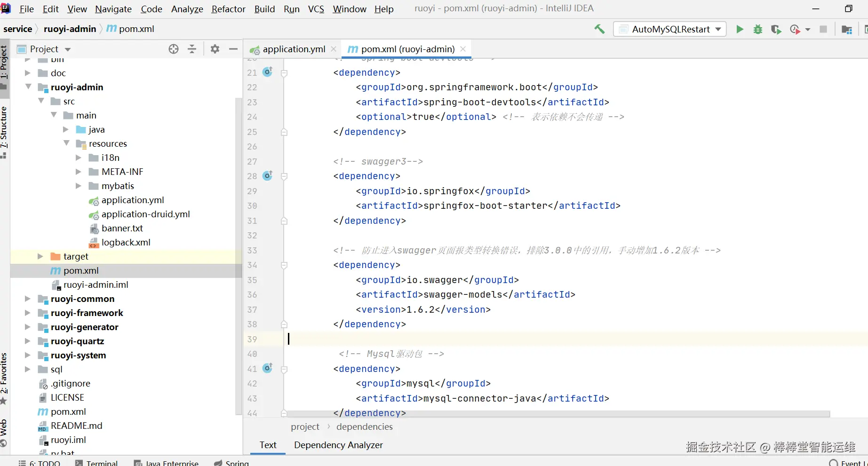Select the LICENSE file
Viewport: 868px width, 466px height.
coord(67,397)
